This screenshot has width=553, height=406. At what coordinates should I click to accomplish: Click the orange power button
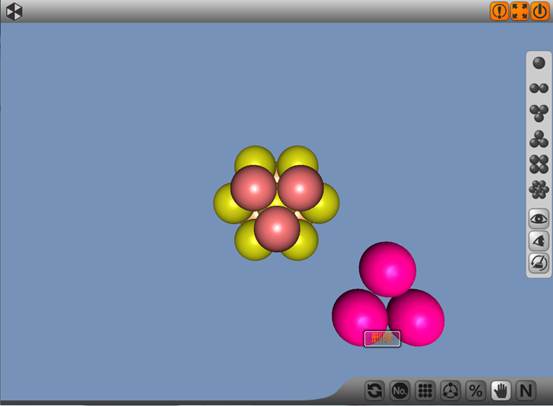pos(540,11)
